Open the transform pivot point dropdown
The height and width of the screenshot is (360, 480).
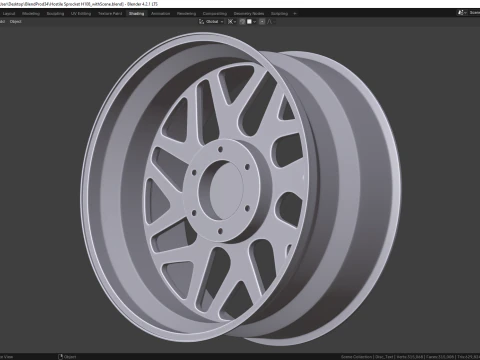pyautogui.click(x=232, y=22)
